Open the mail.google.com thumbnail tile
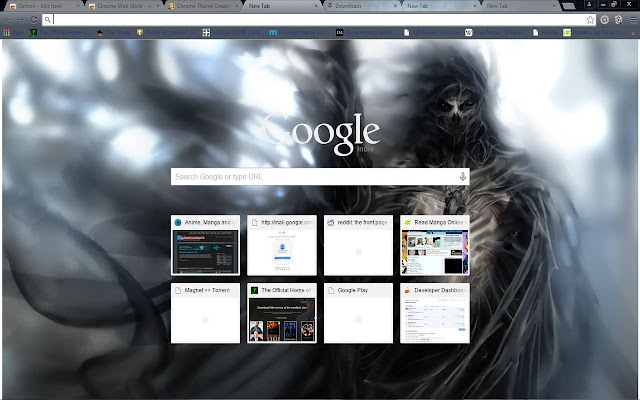This screenshot has height=400, width=640. [282, 245]
